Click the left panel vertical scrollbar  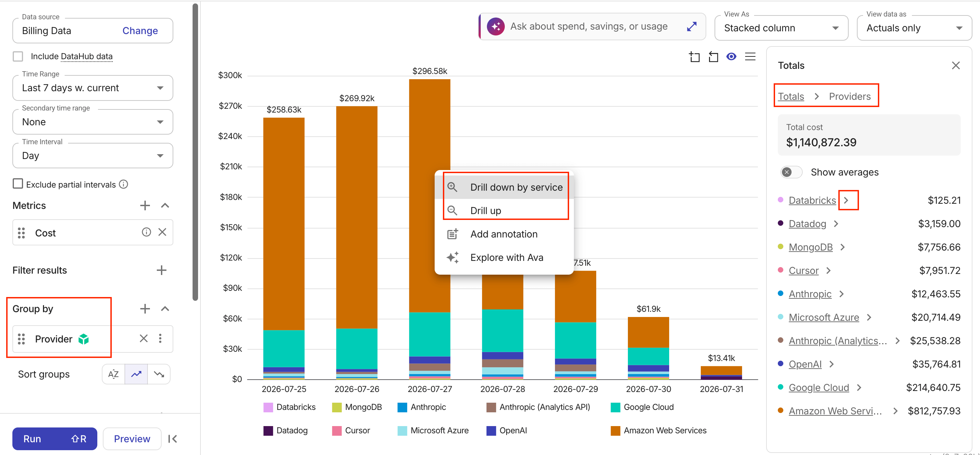click(196, 152)
